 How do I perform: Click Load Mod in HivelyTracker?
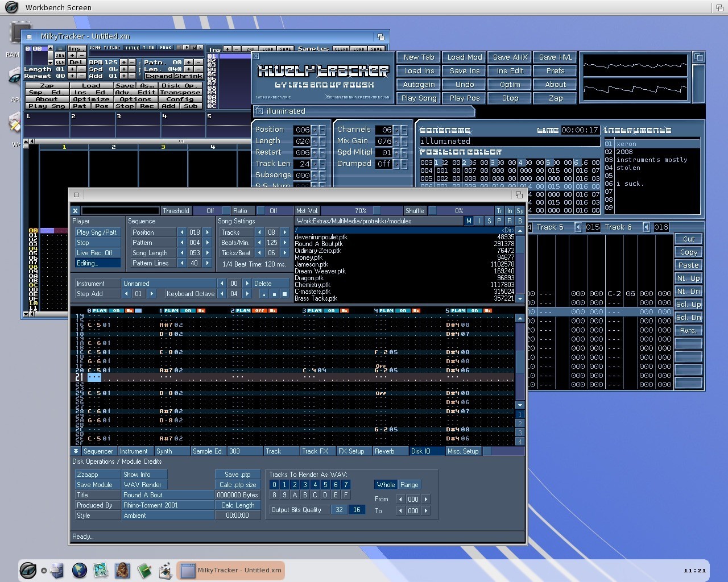coord(465,57)
